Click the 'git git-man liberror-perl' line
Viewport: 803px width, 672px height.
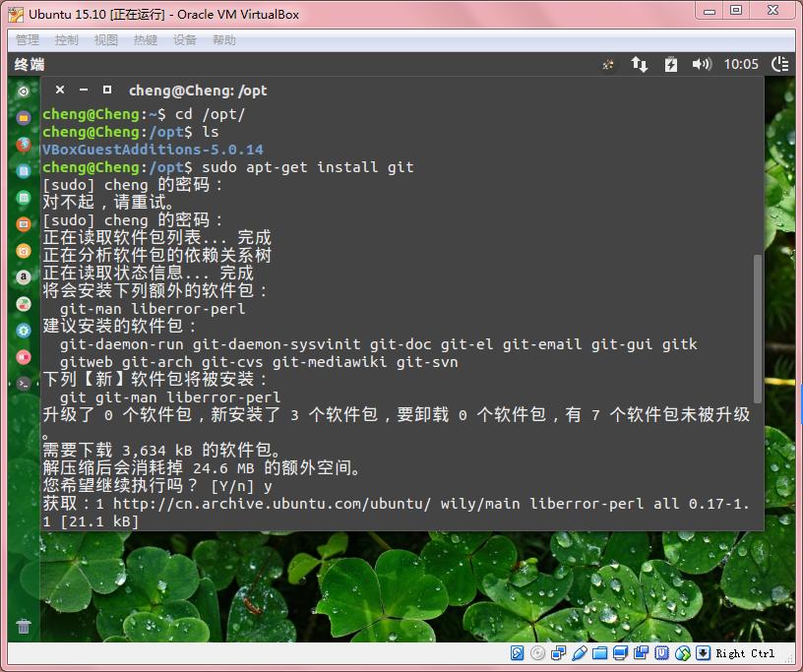(x=170, y=397)
